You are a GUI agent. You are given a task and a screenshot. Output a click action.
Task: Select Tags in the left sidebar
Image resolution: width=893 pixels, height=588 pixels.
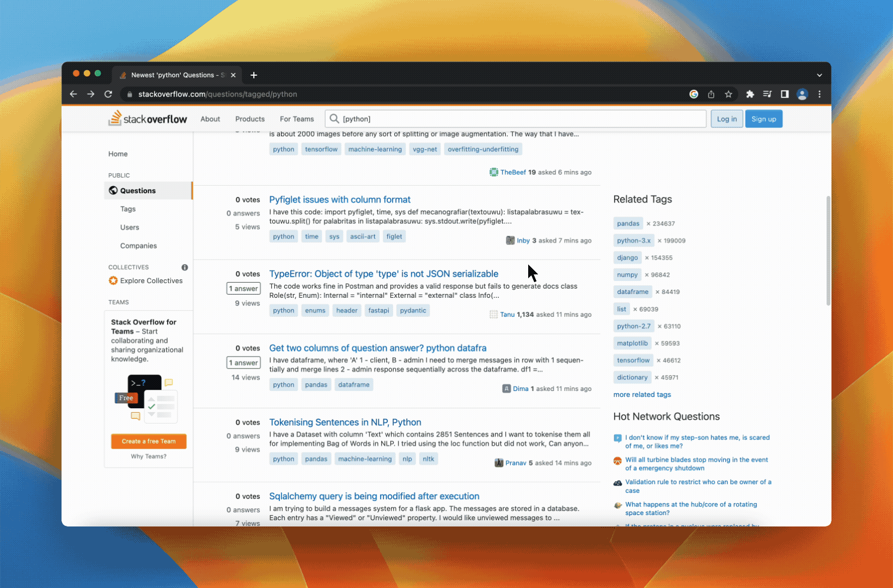point(128,209)
